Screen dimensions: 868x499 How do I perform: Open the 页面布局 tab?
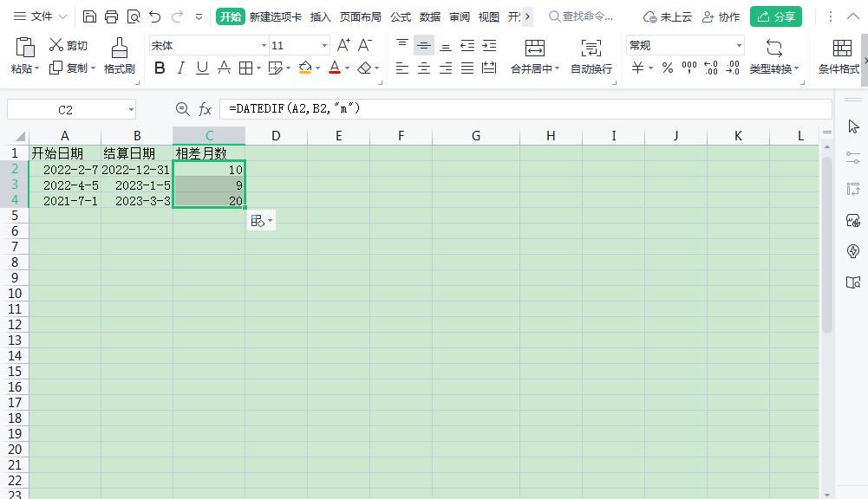(x=361, y=16)
